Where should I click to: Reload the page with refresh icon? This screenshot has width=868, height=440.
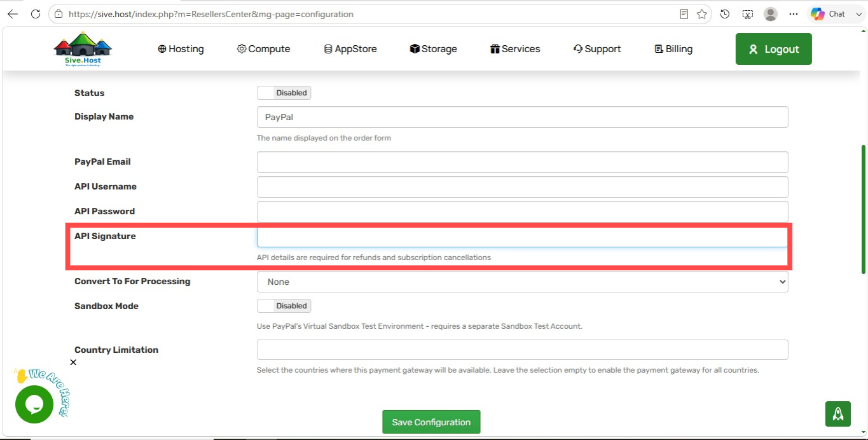[x=36, y=14]
